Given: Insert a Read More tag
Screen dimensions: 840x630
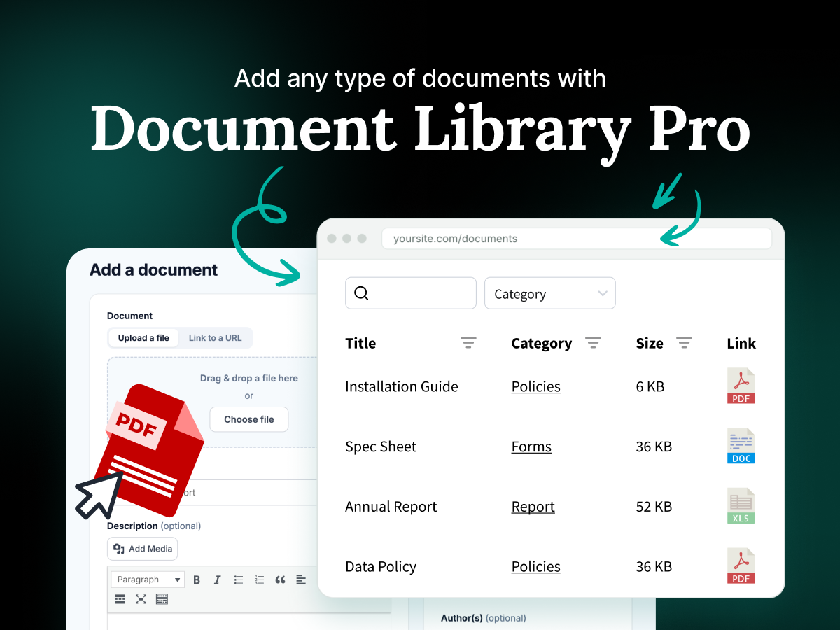Looking at the screenshot, I should [120, 599].
